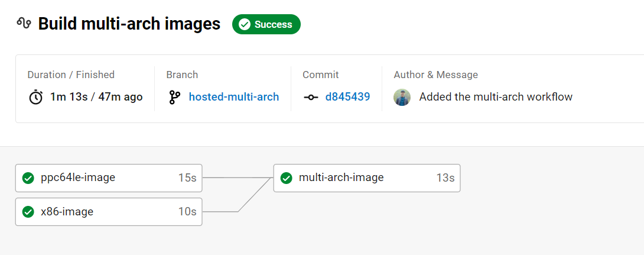Click the Success status badge
644x255 pixels.
266,24
